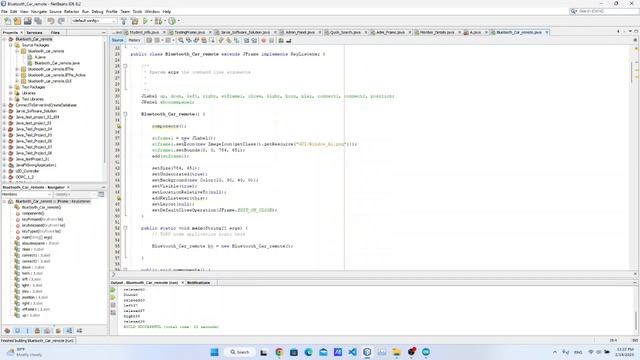The image size is (640, 360).
Task: Collapse the Source Packages node
Action: 11,45
